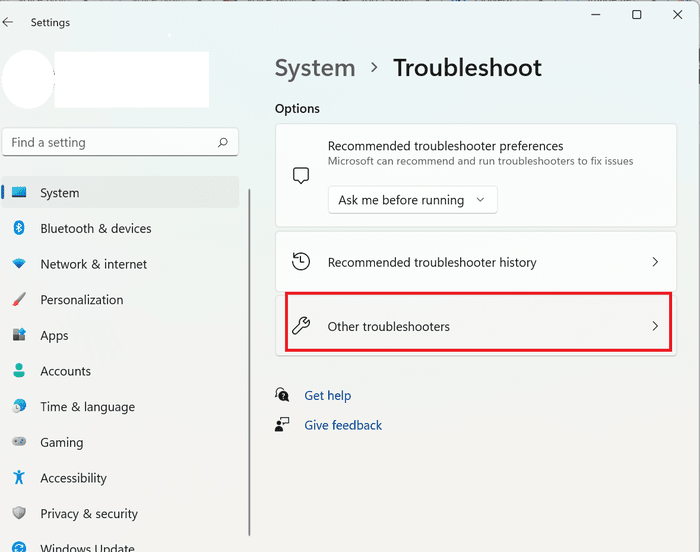700x552 pixels.
Task: Click the speech bubble icon beside troubleshooter preferences
Action: (301, 176)
